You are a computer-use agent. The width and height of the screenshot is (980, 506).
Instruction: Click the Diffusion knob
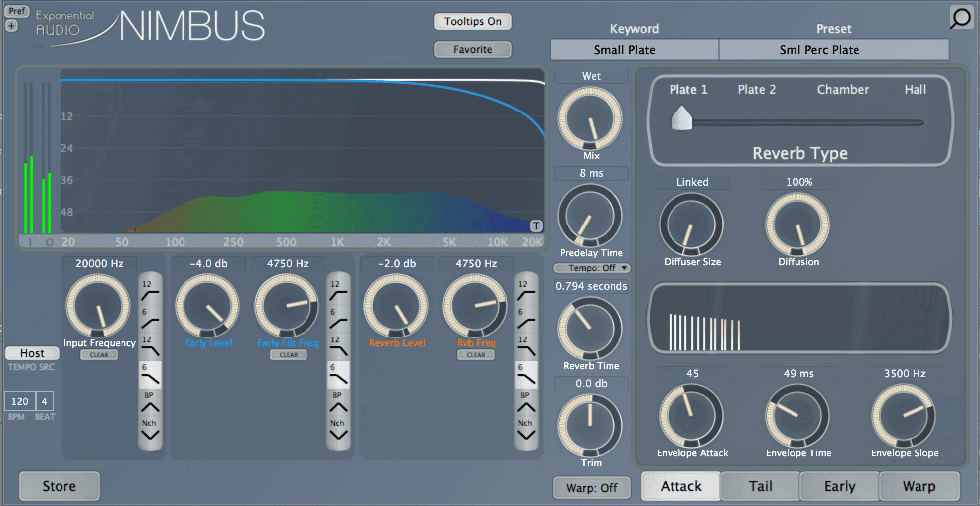[x=797, y=225]
